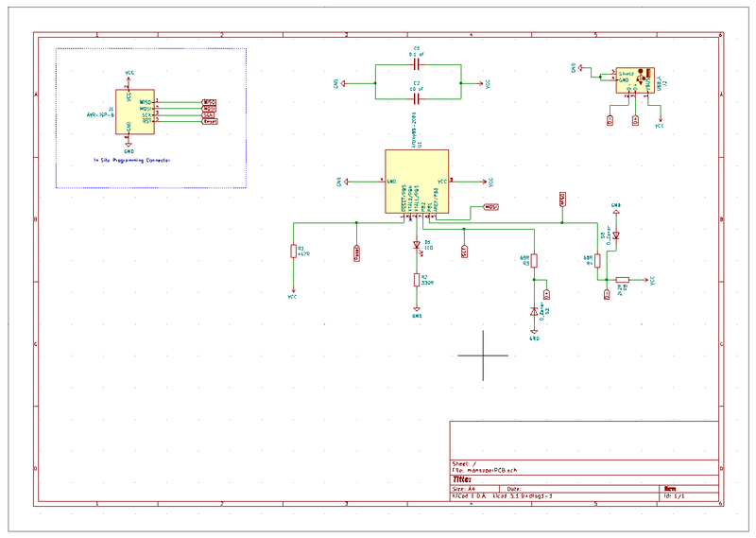756x538 pixels.
Task: Select the AVR-ISP-6 connector symbol J1
Action: (x=129, y=109)
